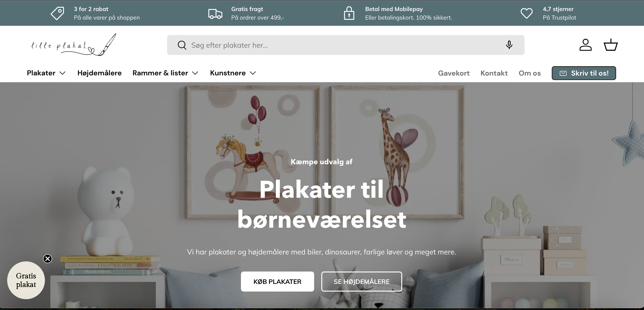Focus the Søg efter plakater search field
Screen dimensions: 644x310
point(346,45)
